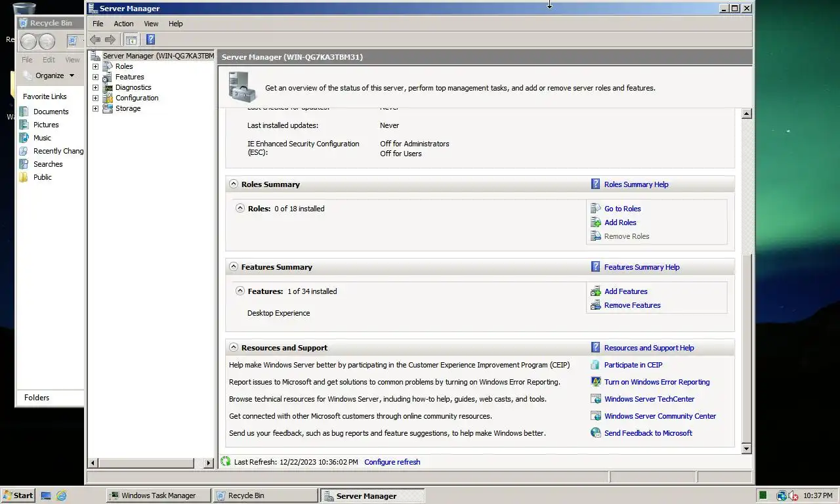Open the Action menu in Server Manager
The image size is (840, 504).
pos(123,24)
